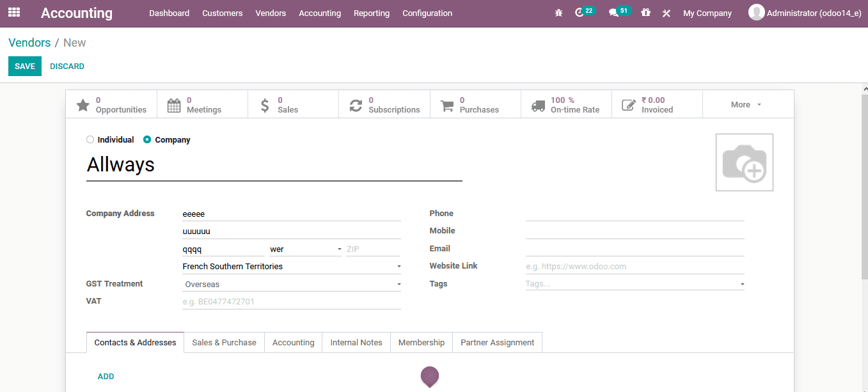Click Administrator (odoo14_e) user menu
The image size is (868, 392).
[805, 13]
